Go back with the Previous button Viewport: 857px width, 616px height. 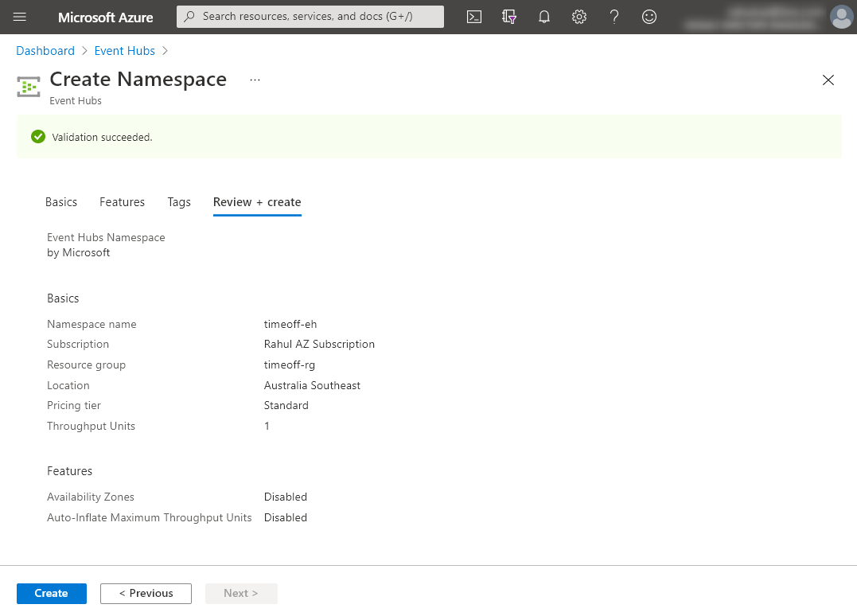click(x=146, y=594)
